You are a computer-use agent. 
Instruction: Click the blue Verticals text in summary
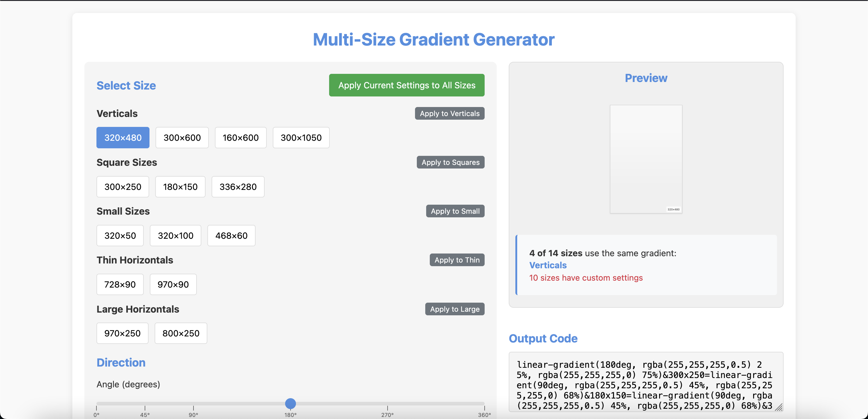pos(548,265)
